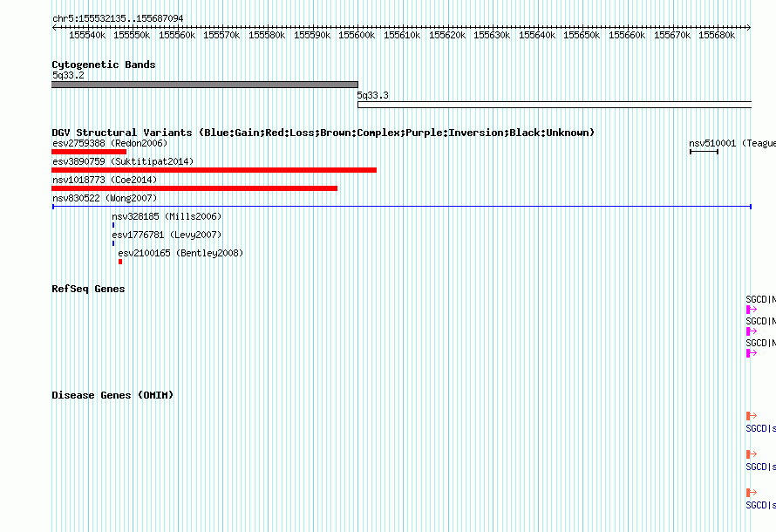Viewport: 776px width, 532px height.
Task: Click the 155680k ruler tick label
Action: click(x=717, y=36)
